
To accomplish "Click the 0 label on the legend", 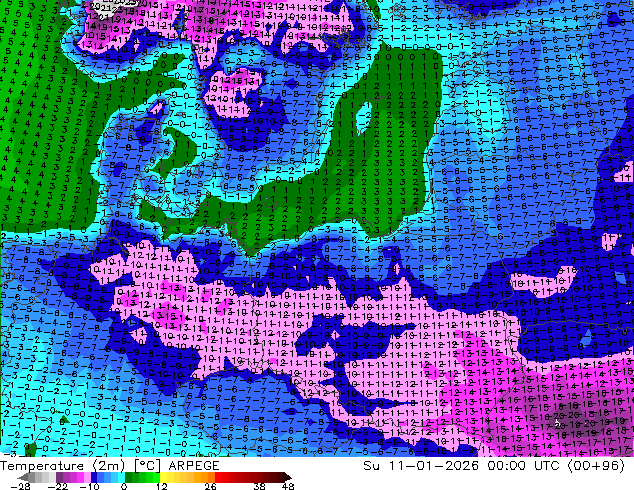I will tap(124, 486).
